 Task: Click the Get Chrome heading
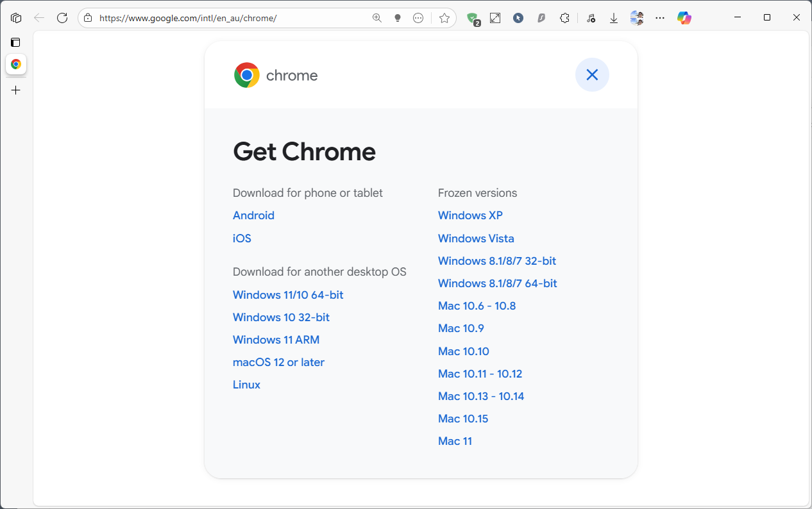[304, 152]
